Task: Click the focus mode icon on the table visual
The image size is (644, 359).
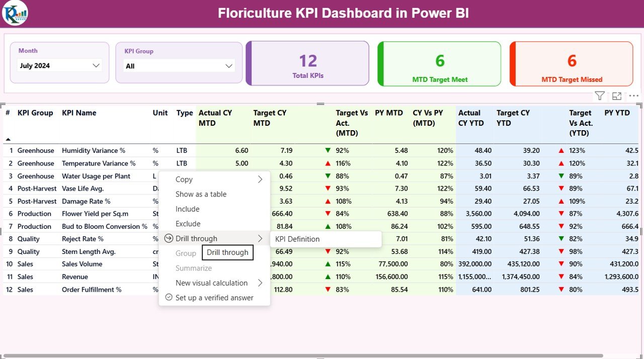Action: coord(617,95)
